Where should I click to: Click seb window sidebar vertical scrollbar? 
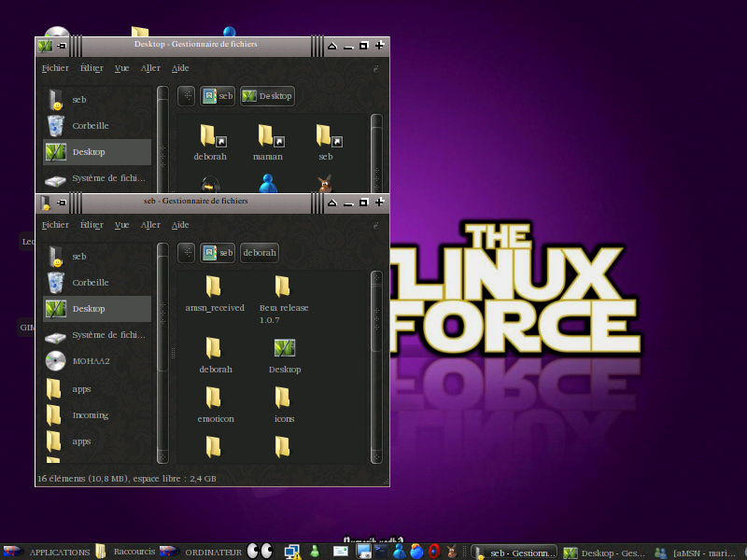click(x=162, y=354)
